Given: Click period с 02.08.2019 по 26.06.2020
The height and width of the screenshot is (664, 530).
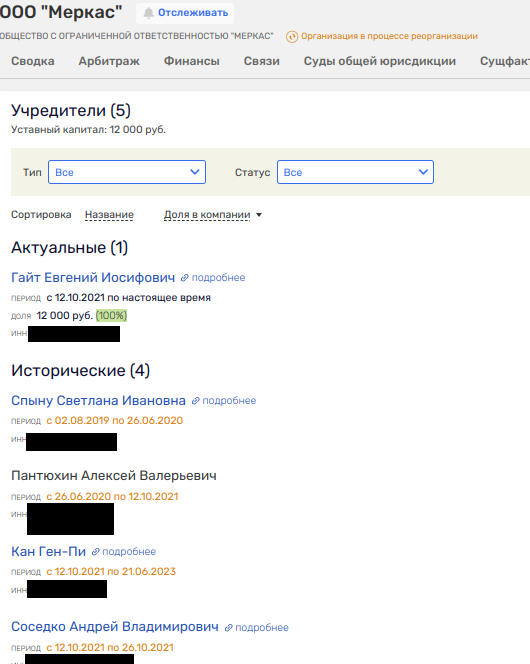Looking at the screenshot, I should [x=115, y=421].
